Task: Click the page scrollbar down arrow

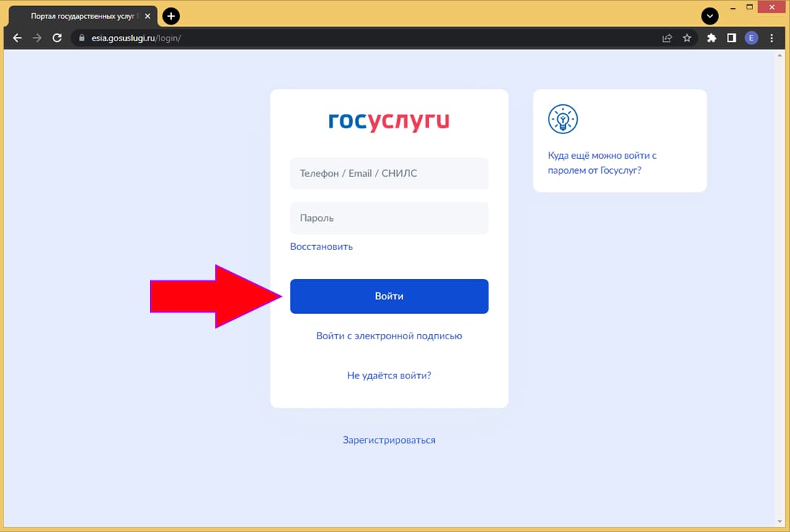Action: (x=781, y=522)
